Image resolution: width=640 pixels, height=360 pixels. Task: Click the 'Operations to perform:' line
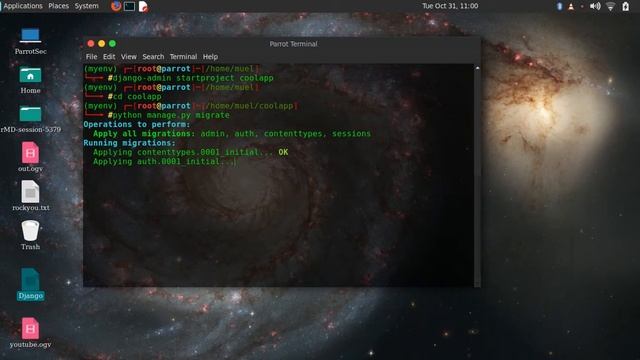click(137, 124)
